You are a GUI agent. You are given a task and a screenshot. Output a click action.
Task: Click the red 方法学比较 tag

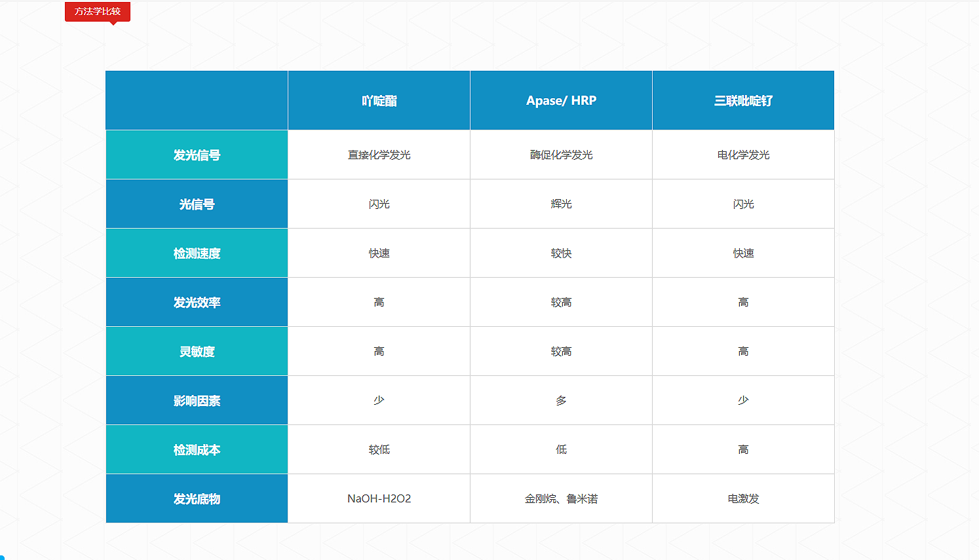[x=98, y=12]
